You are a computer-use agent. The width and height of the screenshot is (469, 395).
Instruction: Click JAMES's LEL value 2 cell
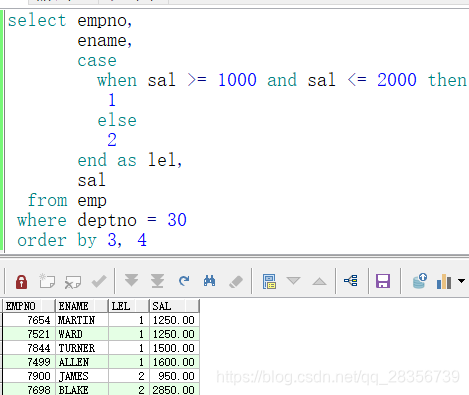coord(129,376)
